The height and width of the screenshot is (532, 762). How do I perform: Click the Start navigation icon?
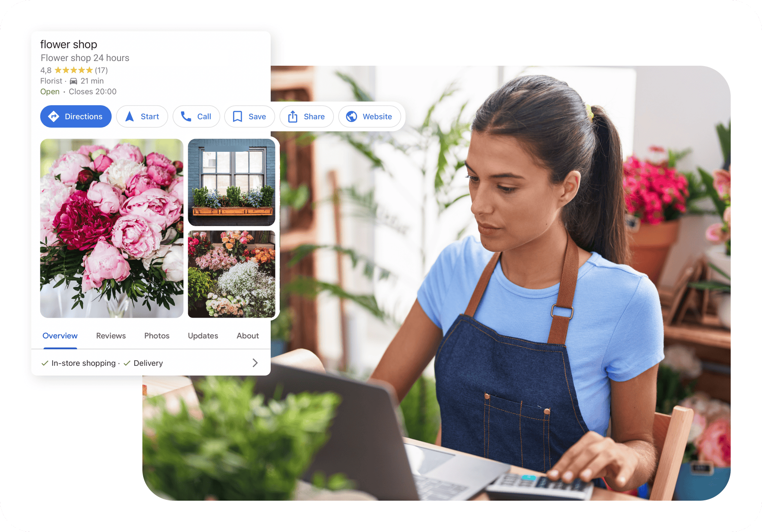[x=128, y=116]
